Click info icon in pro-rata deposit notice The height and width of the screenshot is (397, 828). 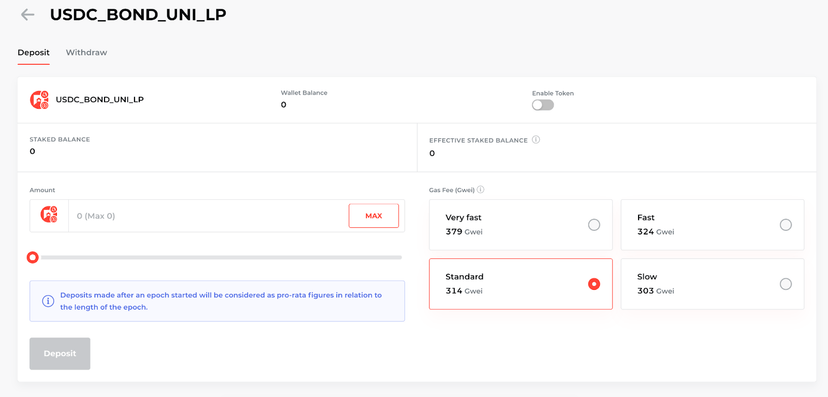point(48,301)
